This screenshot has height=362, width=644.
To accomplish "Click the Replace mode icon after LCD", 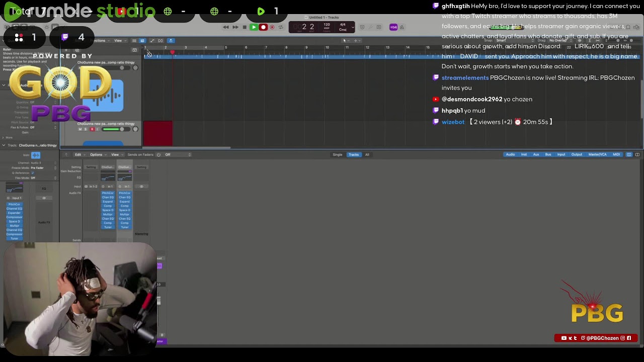I will tap(362, 27).
